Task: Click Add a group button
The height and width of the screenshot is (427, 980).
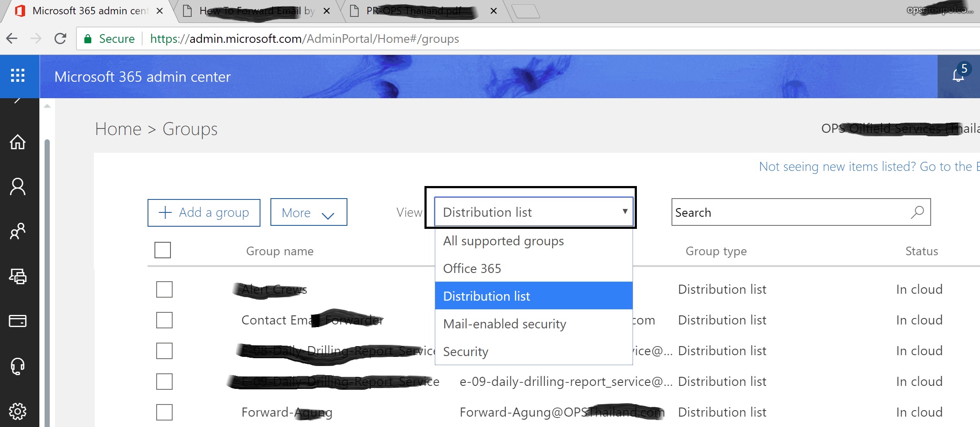Action: tap(204, 212)
